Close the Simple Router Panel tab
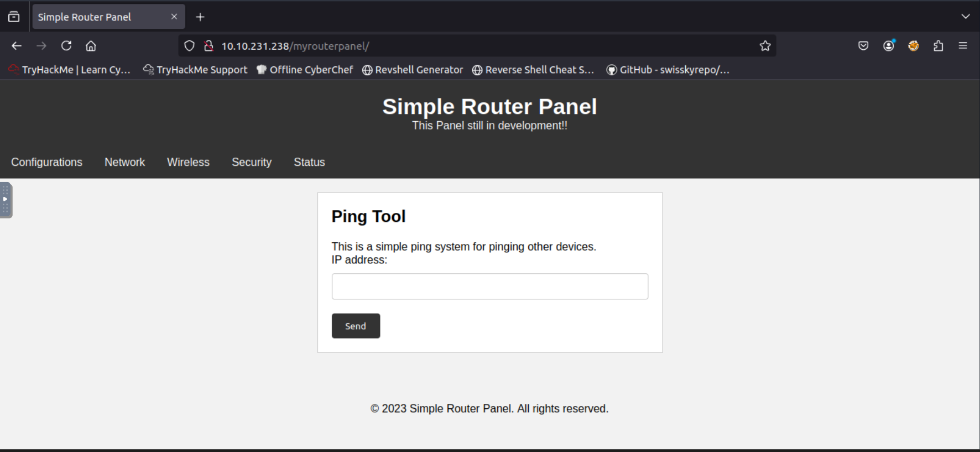 pyautogui.click(x=174, y=17)
